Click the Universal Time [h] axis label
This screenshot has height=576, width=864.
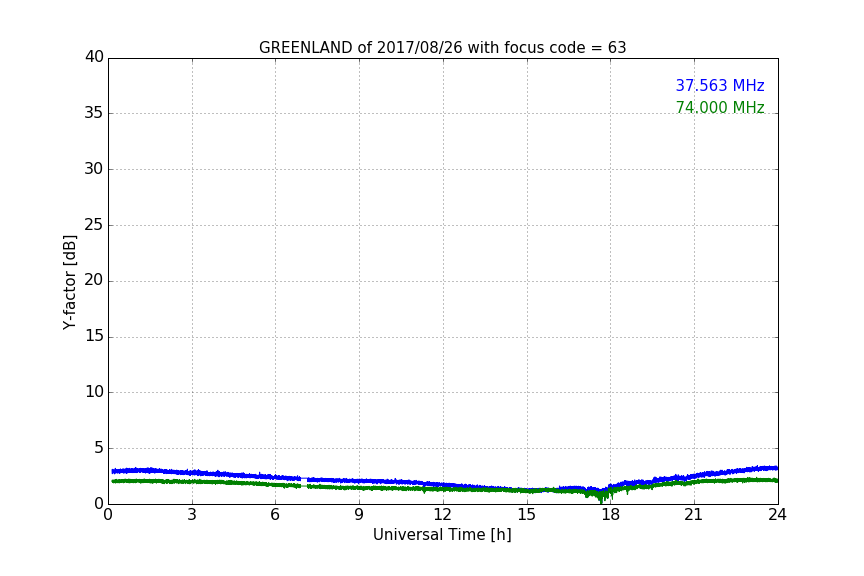pyautogui.click(x=442, y=535)
